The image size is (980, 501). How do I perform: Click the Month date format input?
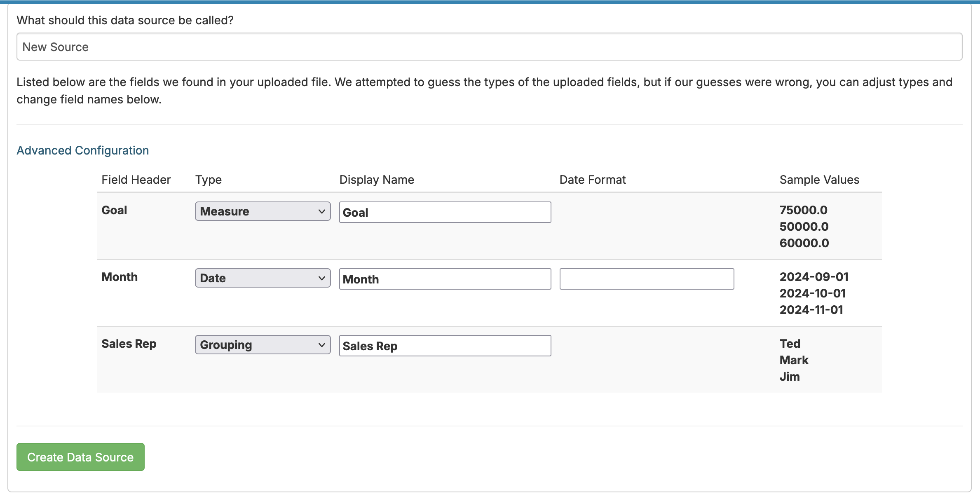click(646, 279)
